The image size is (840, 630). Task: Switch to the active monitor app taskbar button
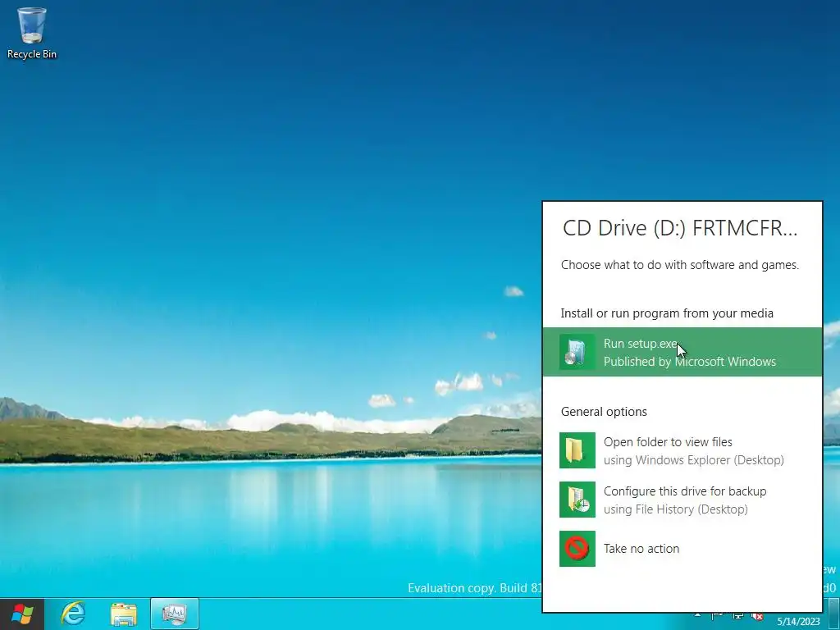click(x=175, y=614)
